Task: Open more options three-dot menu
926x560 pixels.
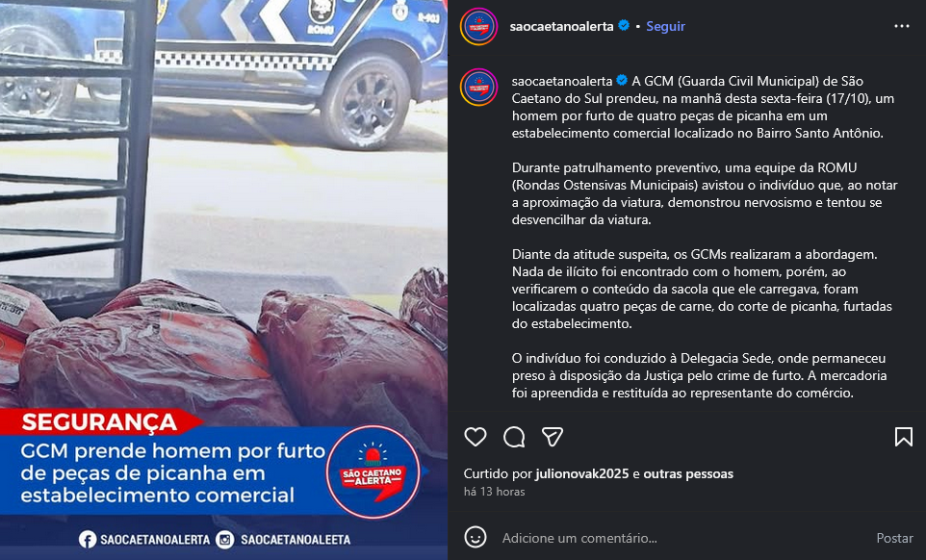Action: point(902,26)
